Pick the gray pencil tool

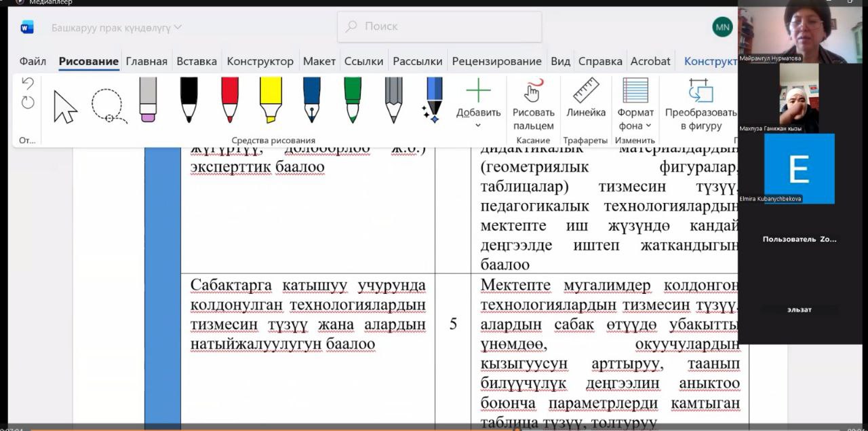tap(393, 100)
